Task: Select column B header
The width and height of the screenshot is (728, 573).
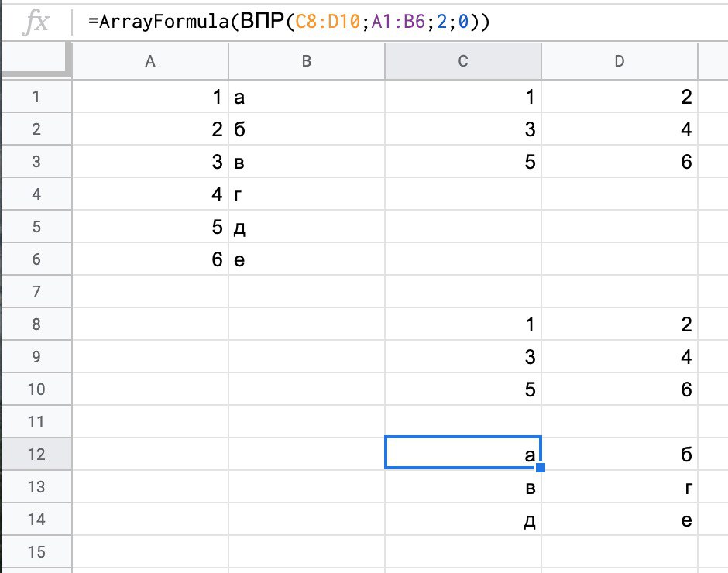Action: (x=307, y=61)
